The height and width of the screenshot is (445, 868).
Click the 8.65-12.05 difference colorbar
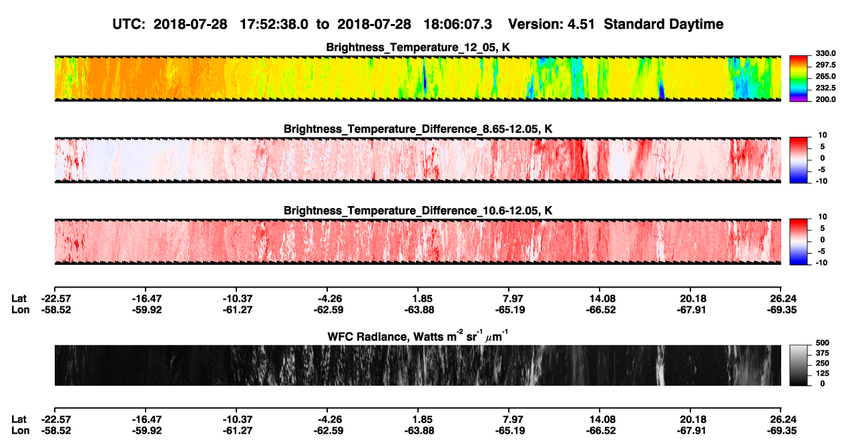click(x=799, y=159)
